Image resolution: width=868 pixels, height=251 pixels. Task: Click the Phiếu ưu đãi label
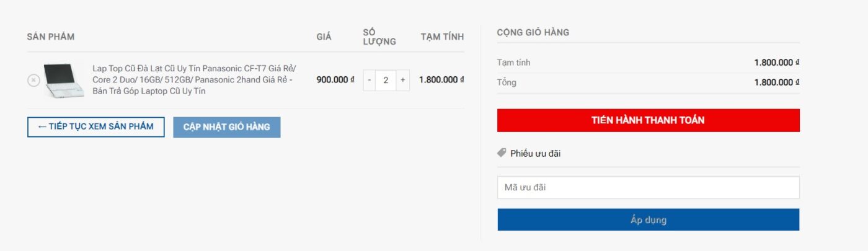[536, 153]
